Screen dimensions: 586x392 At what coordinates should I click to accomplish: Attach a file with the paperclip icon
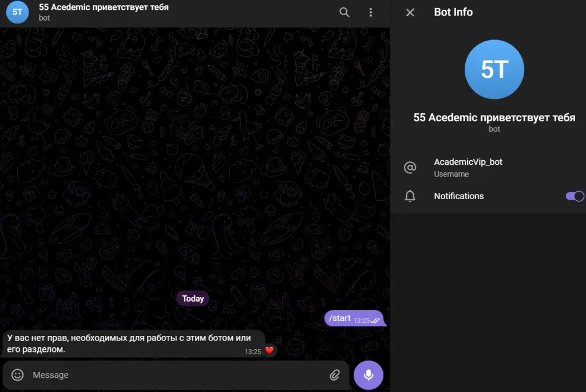pos(334,375)
